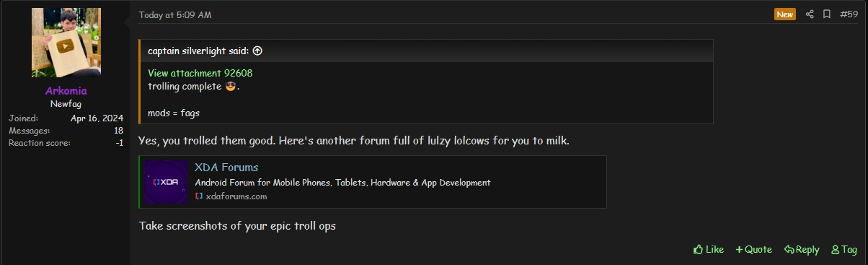This screenshot has height=265, width=868.
Task: Click the share icon on post #59
Action: pos(810,14)
